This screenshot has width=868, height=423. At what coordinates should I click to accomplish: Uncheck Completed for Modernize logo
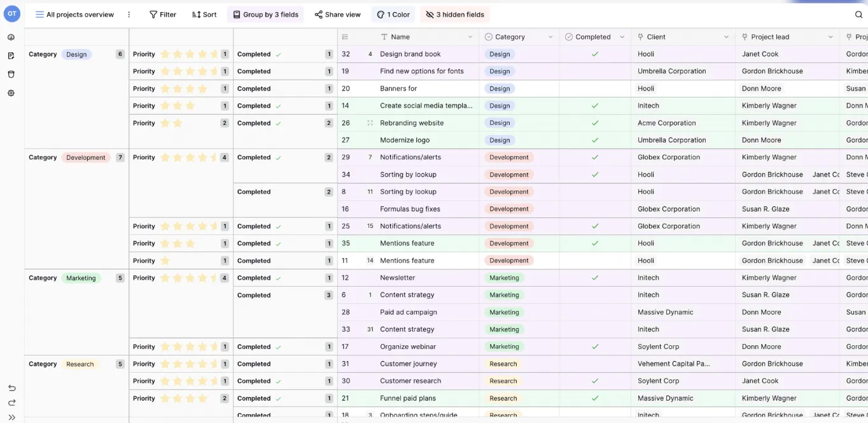pyautogui.click(x=595, y=140)
